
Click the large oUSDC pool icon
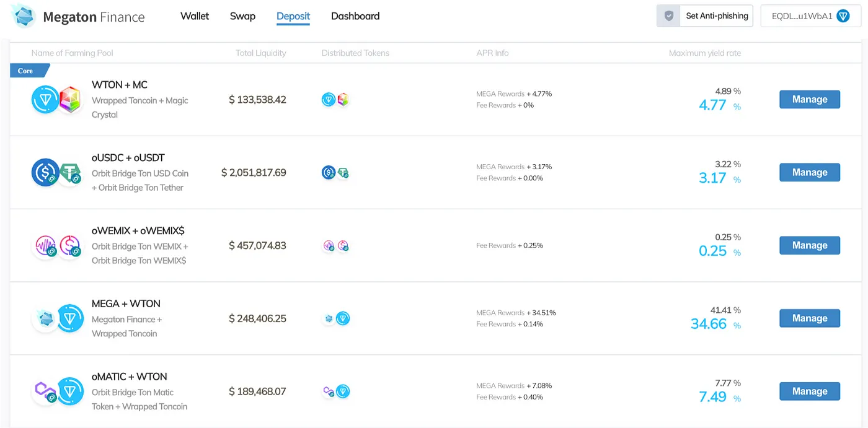point(45,172)
